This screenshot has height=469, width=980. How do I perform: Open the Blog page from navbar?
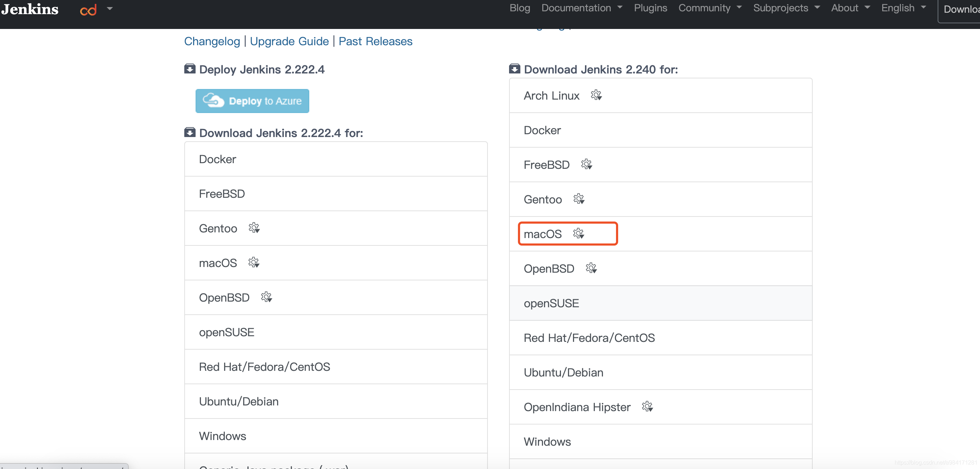(x=520, y=8)
